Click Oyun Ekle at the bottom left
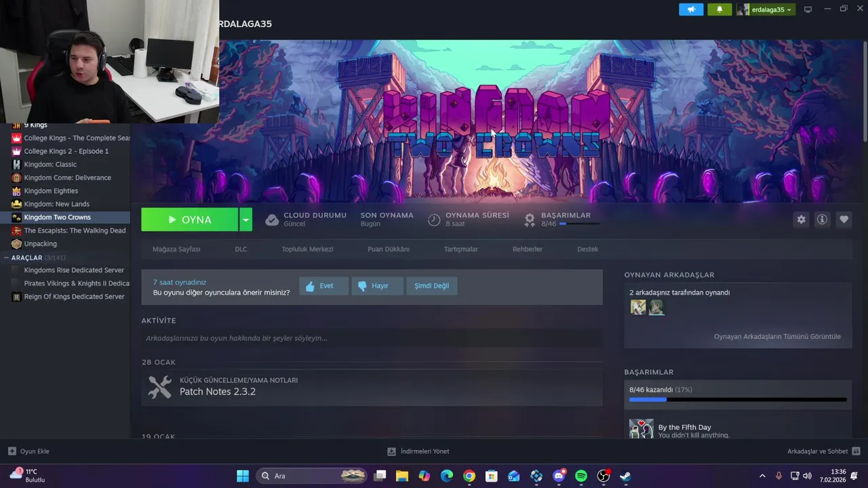868x488 pixels. coord(28,451)
